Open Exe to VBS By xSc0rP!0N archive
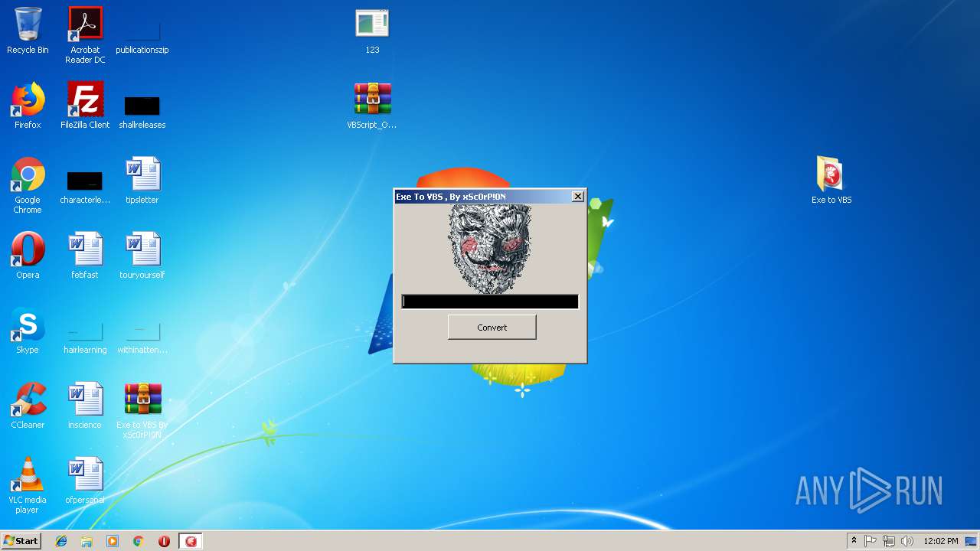Viewport: 980px width, 551px height. 142,410
